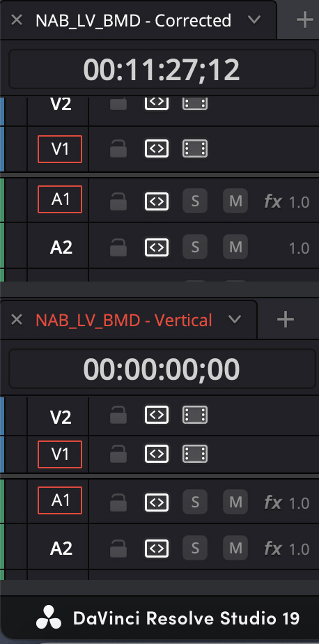Click the 00:11:27;12 timecode field
The height and width of the screenshot is (644, 319).
(x=162, y=69)
